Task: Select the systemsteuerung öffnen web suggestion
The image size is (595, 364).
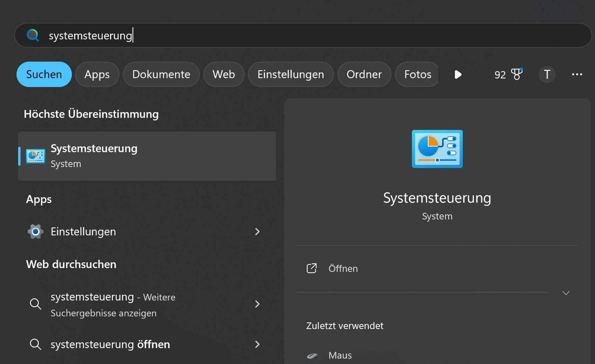Action: (110, 344)
